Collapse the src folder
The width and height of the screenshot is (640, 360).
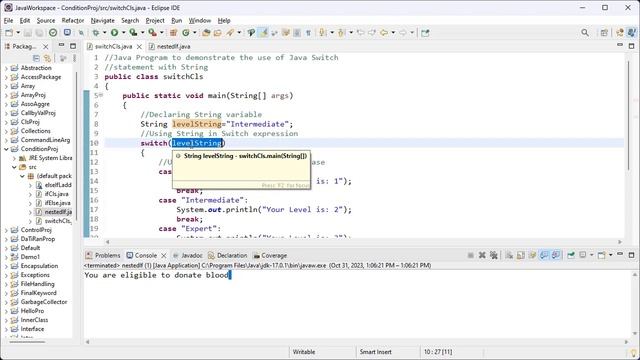pyautogui.click(x=14, y=167)
